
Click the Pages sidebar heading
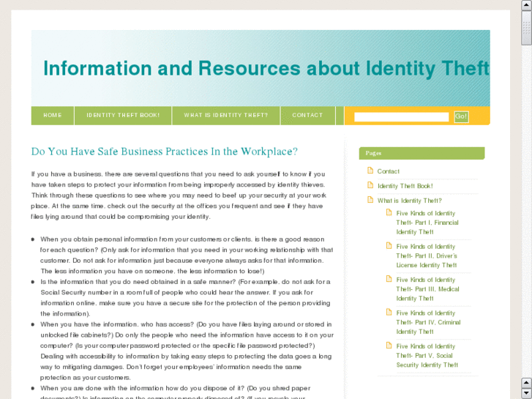(422, 153)
